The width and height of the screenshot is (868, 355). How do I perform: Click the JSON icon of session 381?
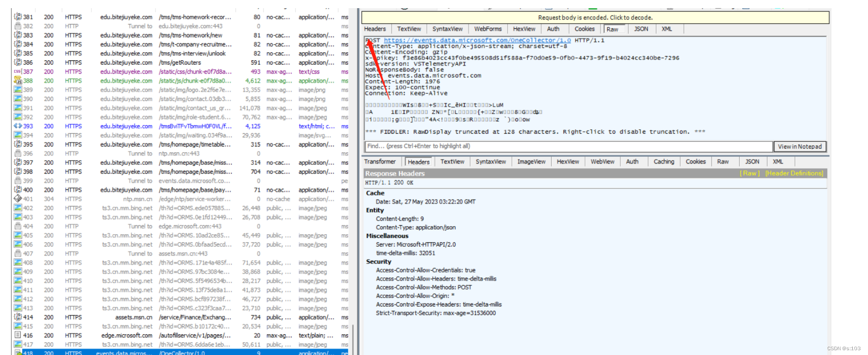(18, 17)
